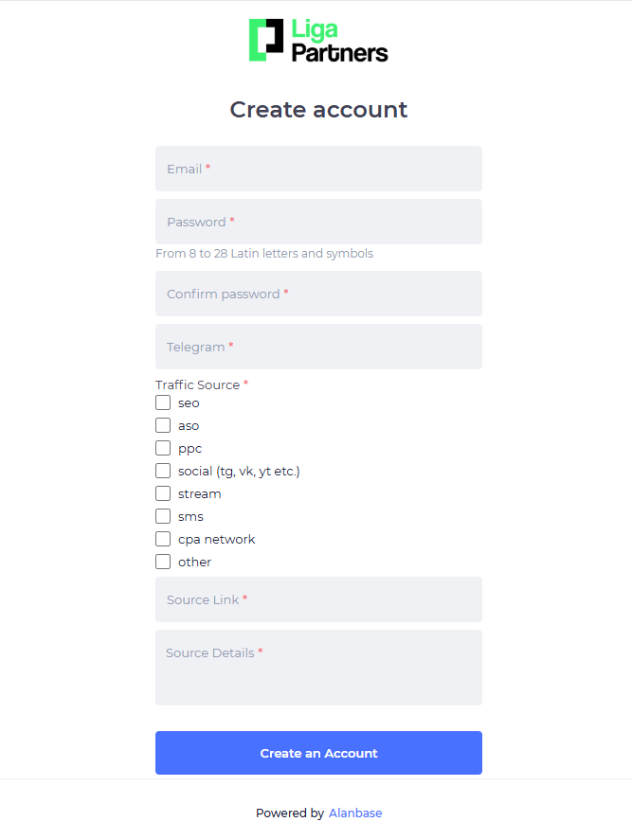Check the social (tg, vk, yt etc.) option
This screenshot has height=840, width=632.
point(163,471)
